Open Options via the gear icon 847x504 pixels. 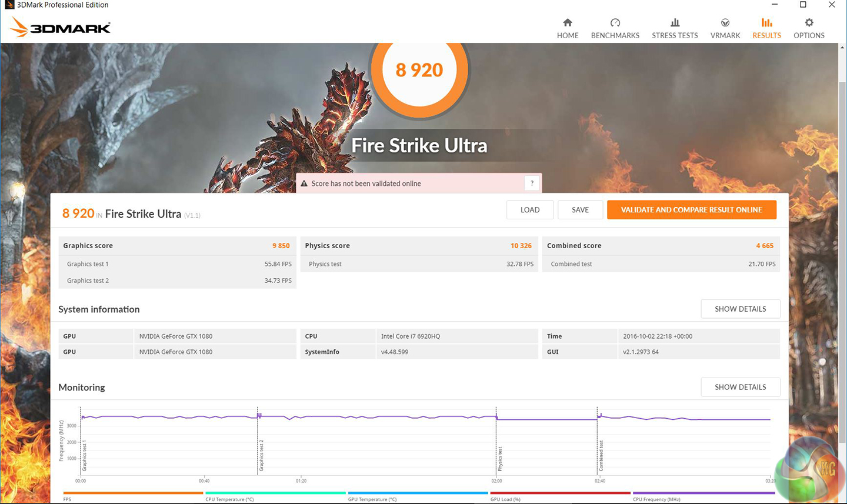coord(809,24)
